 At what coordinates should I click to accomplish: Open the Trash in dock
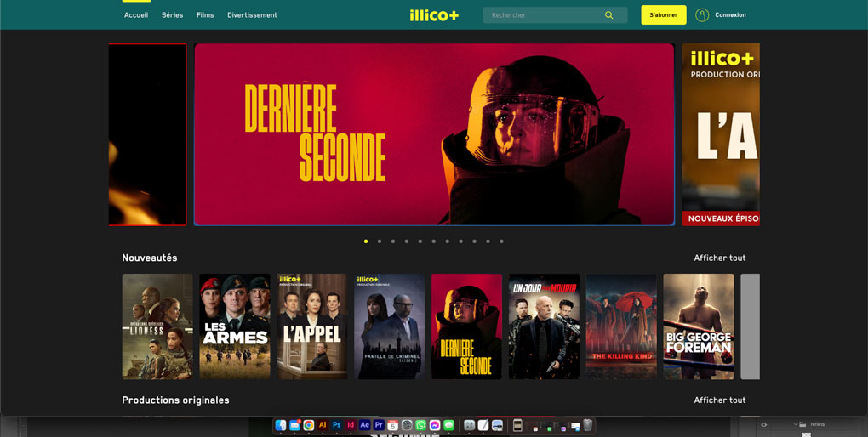pos(588,425)
